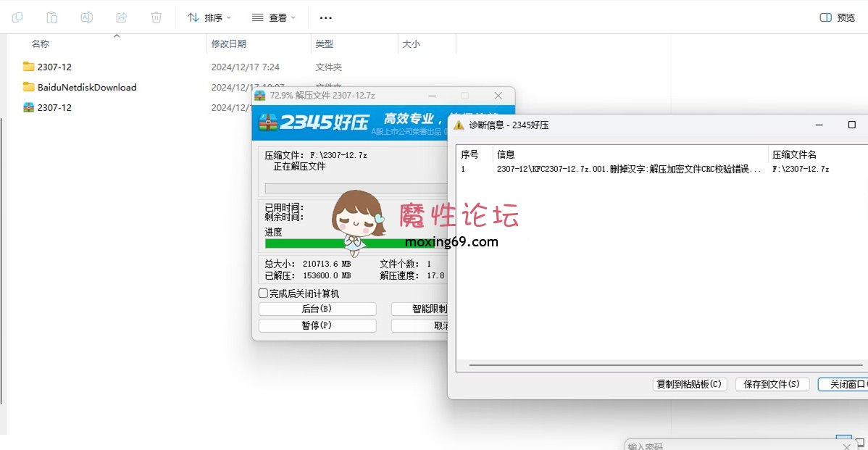Maximize the 诊断信息 window
The image size is (868, 450).
(851, 125)
